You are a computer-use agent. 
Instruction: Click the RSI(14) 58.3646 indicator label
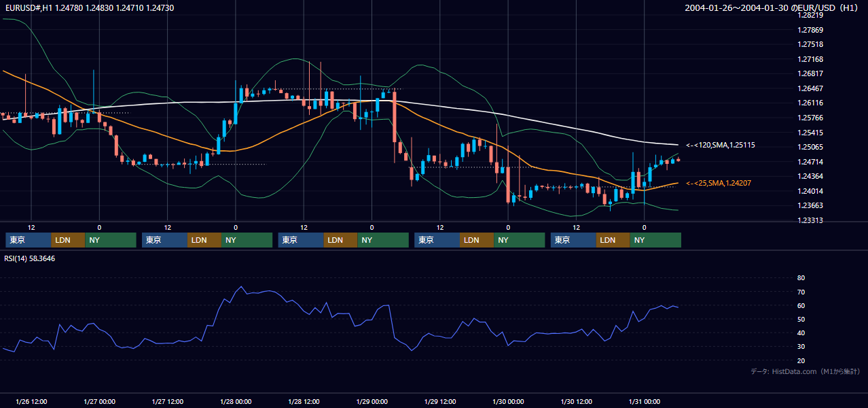pos(30,258)
